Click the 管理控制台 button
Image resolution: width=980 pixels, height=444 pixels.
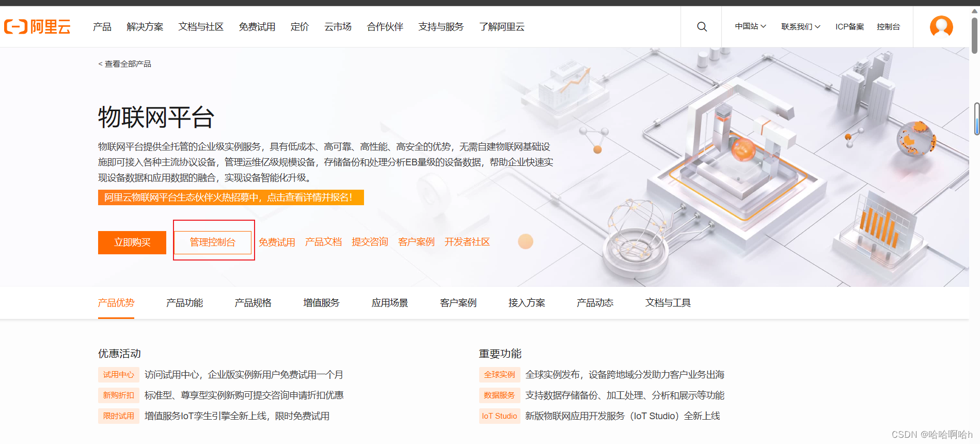tap(213, 242)
